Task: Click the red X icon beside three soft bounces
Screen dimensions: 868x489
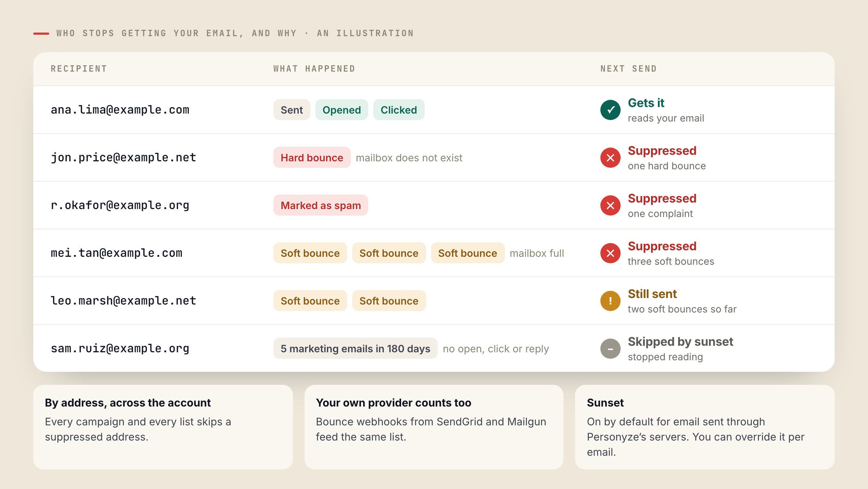Action: [x=610, y=253]
